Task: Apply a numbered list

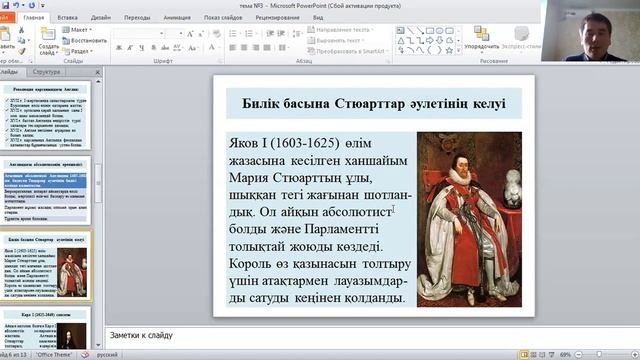Action: coord(249,33)
